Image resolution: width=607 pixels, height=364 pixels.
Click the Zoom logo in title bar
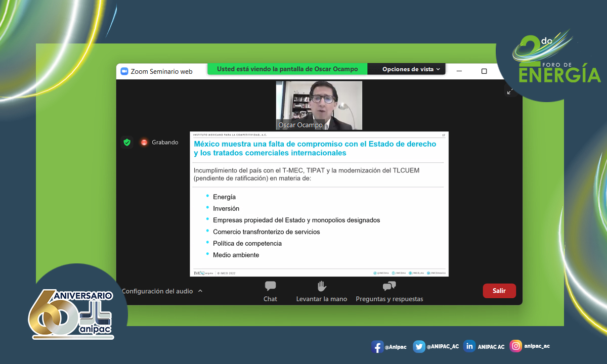(x=124, y=71)
